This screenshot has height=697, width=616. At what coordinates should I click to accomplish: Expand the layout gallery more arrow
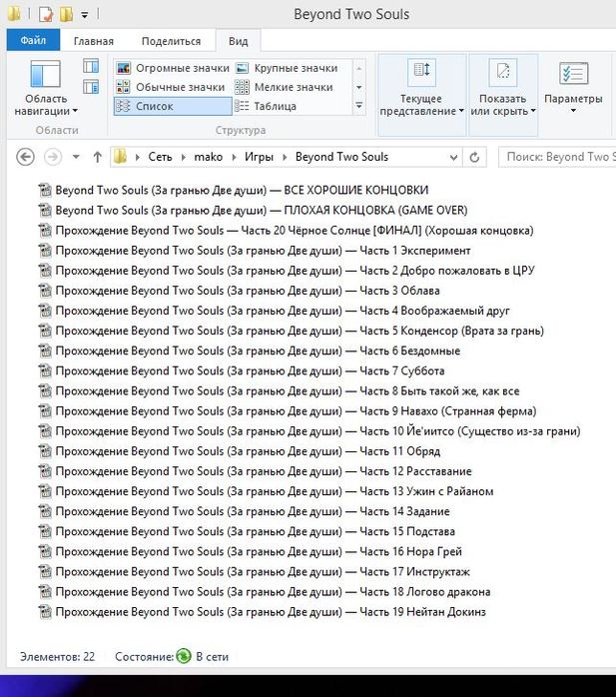(359, 106)
